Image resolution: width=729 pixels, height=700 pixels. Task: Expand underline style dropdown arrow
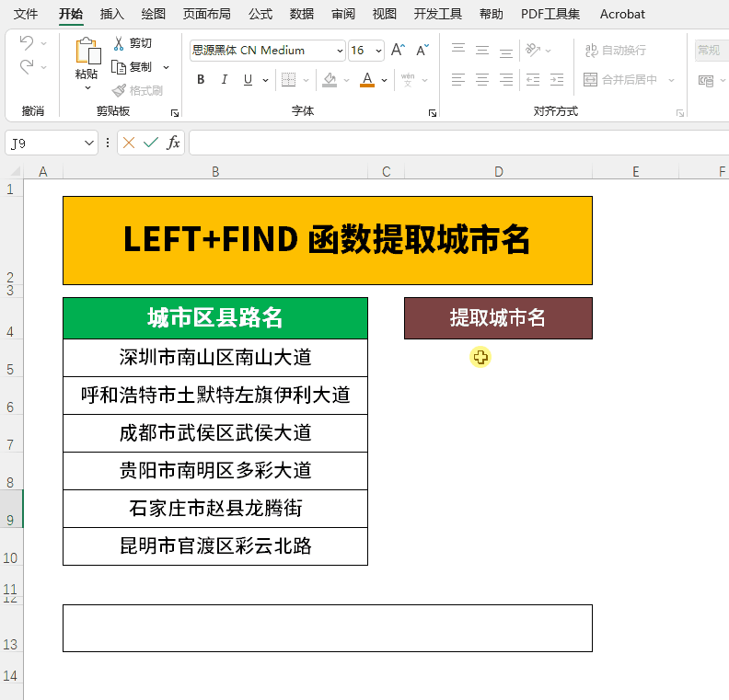tap(265, 80)
